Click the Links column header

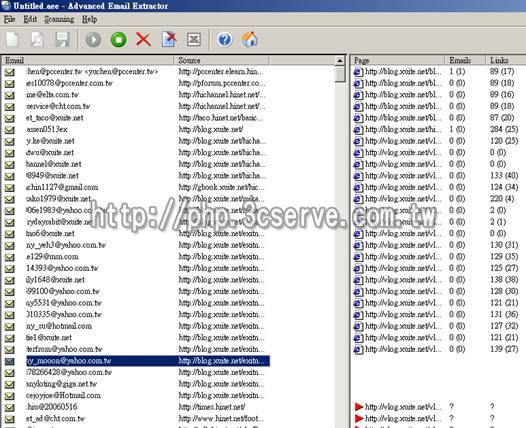(x=506, y=60)
